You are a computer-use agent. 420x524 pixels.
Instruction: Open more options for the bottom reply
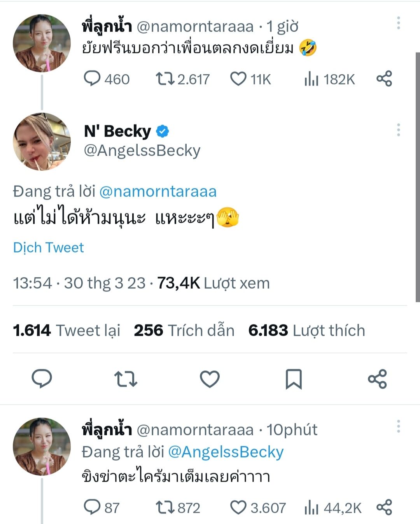point(398,427)
